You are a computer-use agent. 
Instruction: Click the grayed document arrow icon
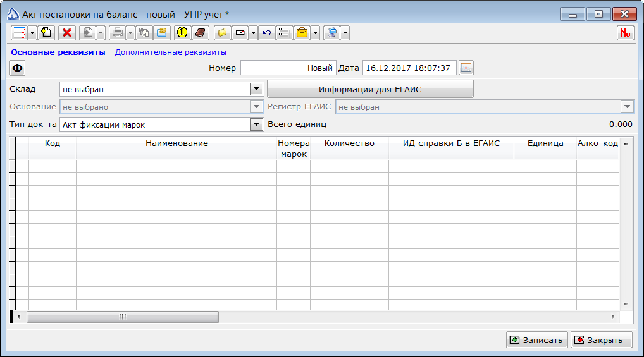point(87,33)
